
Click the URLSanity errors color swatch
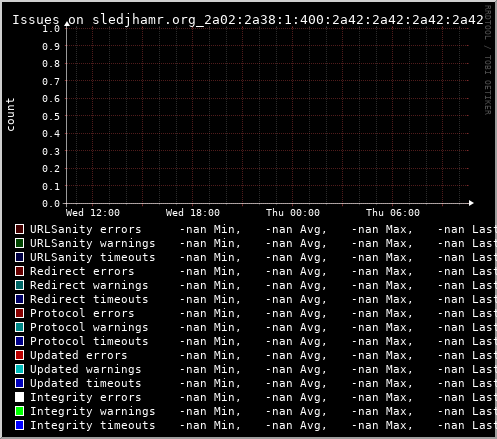[19, 229]
